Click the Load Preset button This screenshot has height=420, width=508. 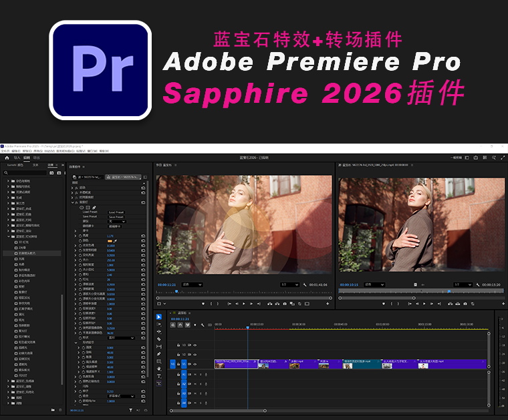(116, 212)
